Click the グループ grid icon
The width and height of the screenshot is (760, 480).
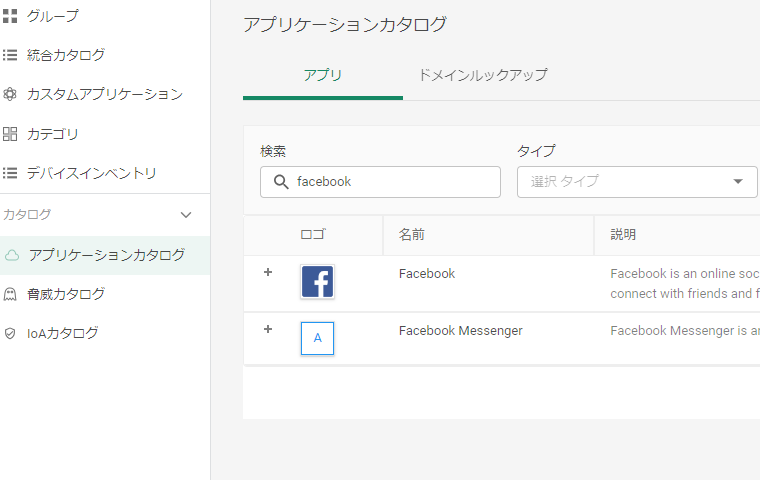(x=10, y=16)
